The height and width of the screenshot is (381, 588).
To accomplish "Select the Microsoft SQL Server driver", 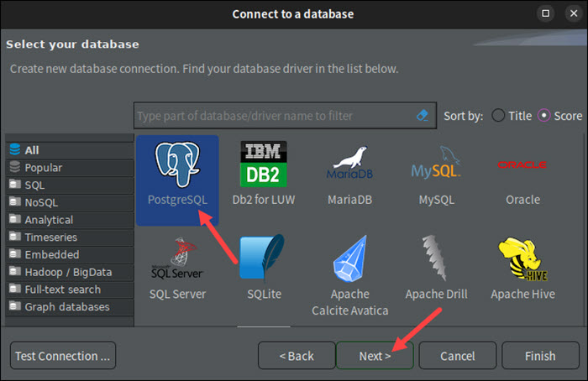I will [x=177, y=269].
